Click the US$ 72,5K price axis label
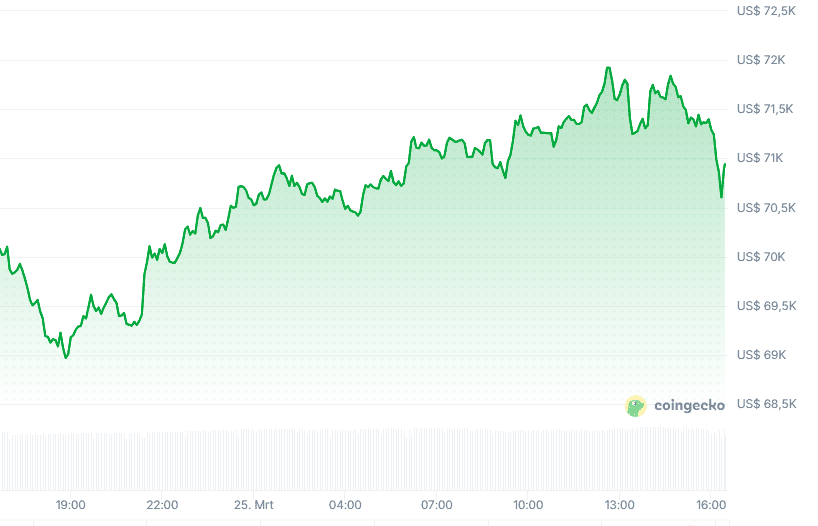Screen dimensions: 818x526 click(766, 12)
